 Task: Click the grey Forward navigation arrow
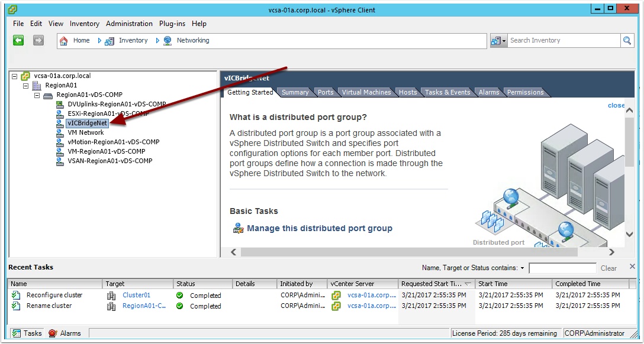pyautogui.click(x=38, y=40)
